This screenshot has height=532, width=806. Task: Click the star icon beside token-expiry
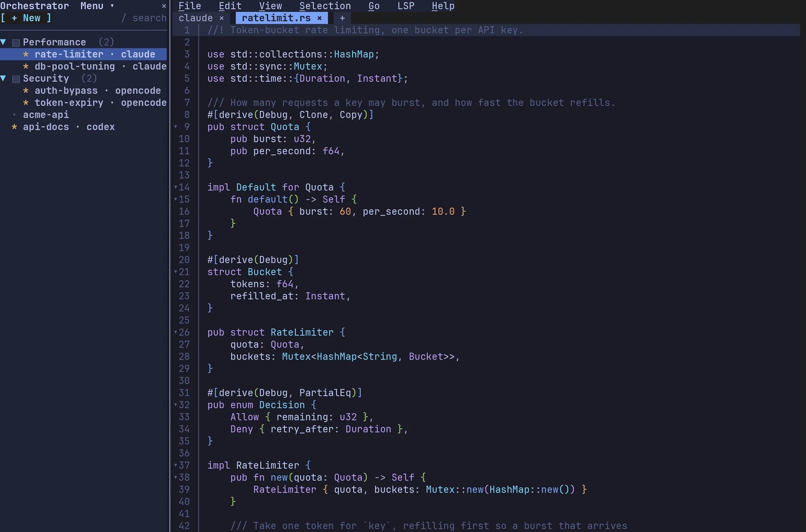(x=26, y=103)
